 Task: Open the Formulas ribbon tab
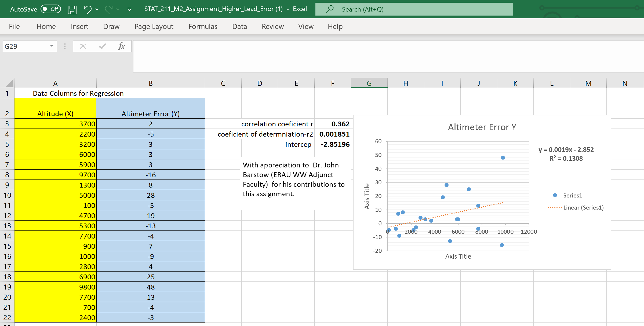coord(203,27)
